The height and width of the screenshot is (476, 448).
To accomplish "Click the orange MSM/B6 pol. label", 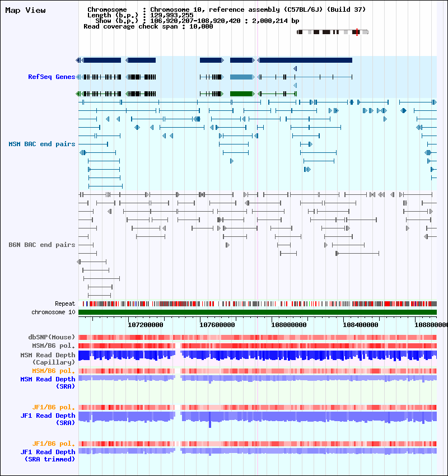I will click(x=53, y=371).
